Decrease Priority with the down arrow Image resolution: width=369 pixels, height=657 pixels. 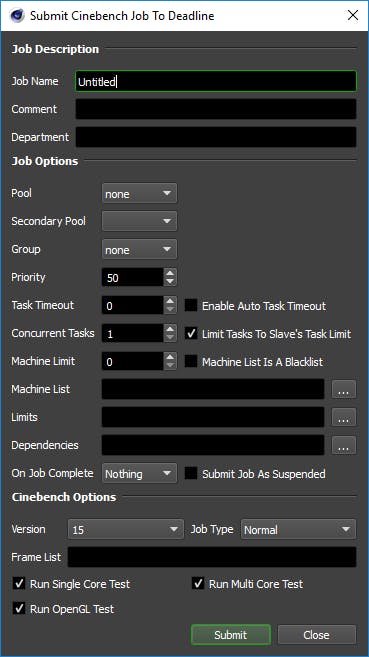pos(170,282)
